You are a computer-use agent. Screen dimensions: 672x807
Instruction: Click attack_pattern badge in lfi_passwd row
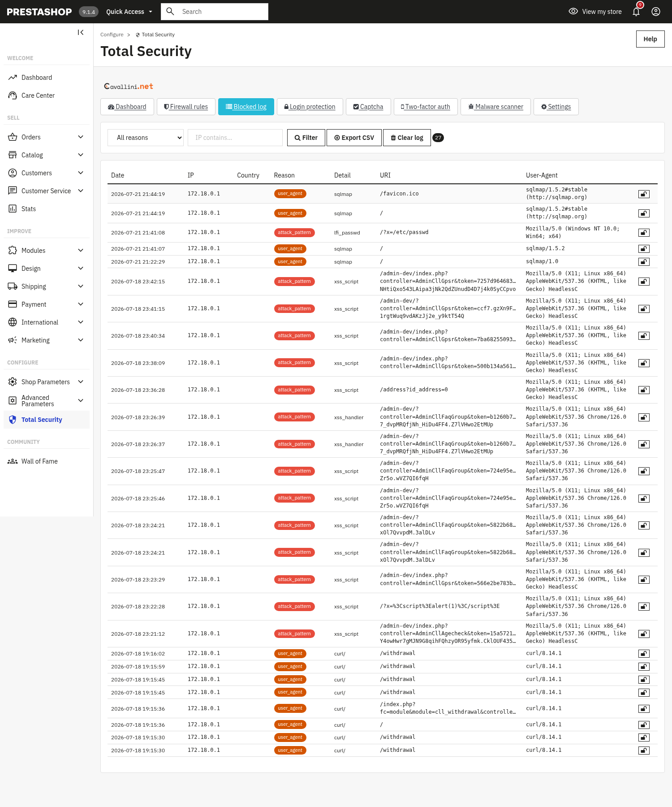[294, 233]
